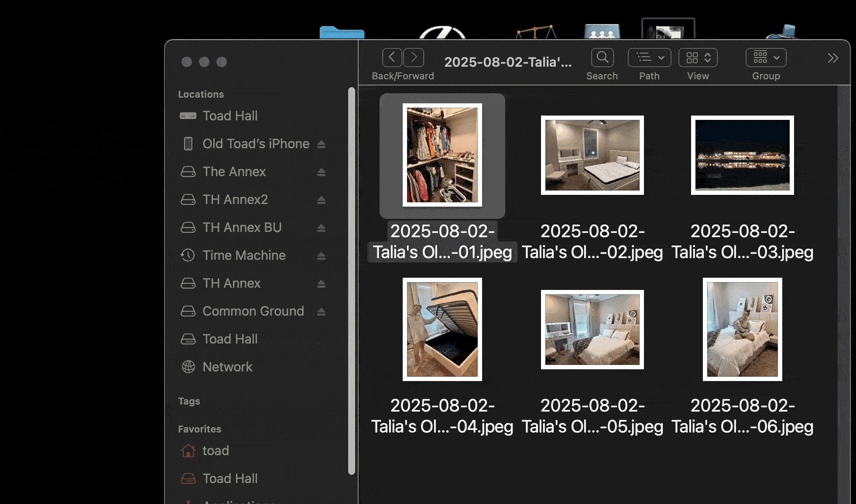
Task: Eject the Time Machine volume
Action: tap(321, 255)
